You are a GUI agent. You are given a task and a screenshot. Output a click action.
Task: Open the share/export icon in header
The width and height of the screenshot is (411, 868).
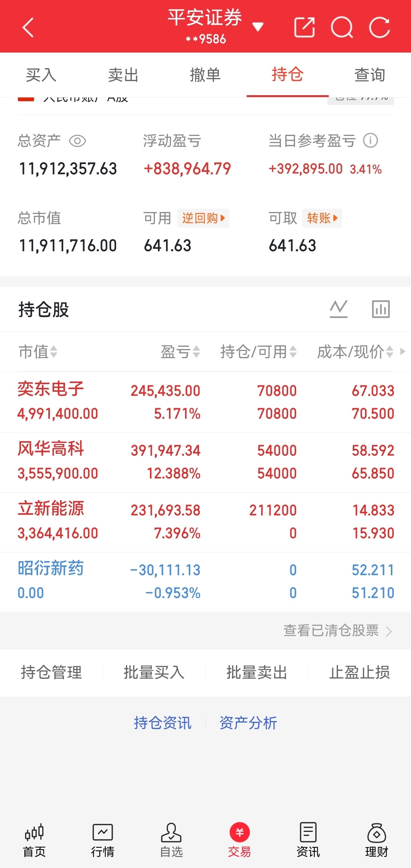tap(304, 27)
